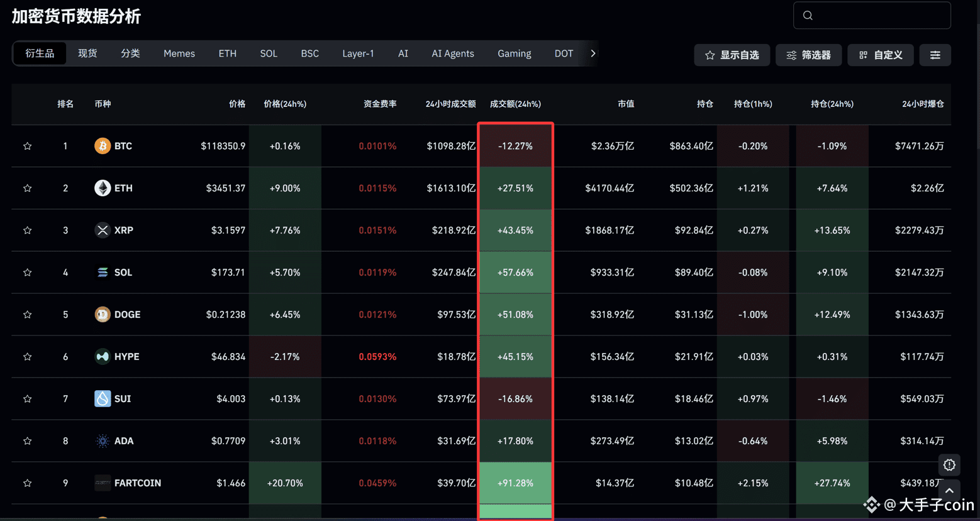Expand more category tabs with the chevron
Image resolution: width=980 pixels, height=521 pixels.
tap(593, 53)
